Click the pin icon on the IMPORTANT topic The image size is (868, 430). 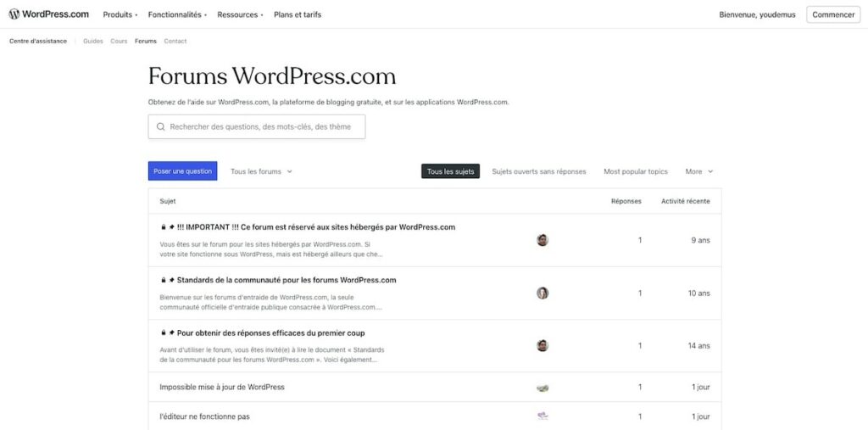pos(171,227)
